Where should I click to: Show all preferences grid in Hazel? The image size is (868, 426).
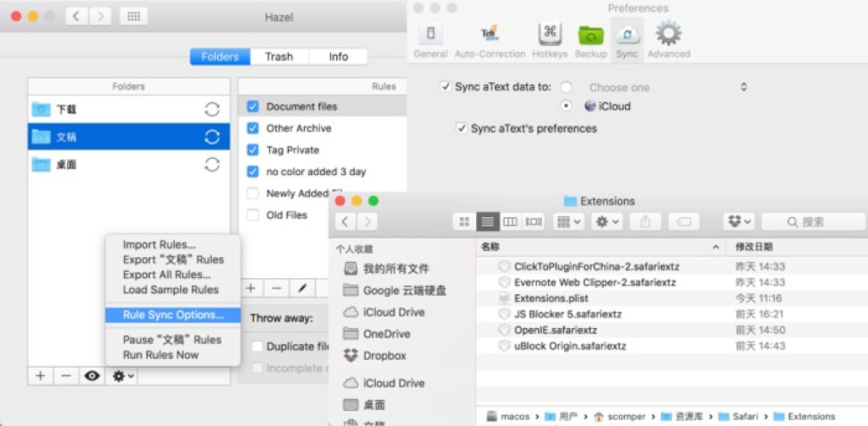[134, 15]
